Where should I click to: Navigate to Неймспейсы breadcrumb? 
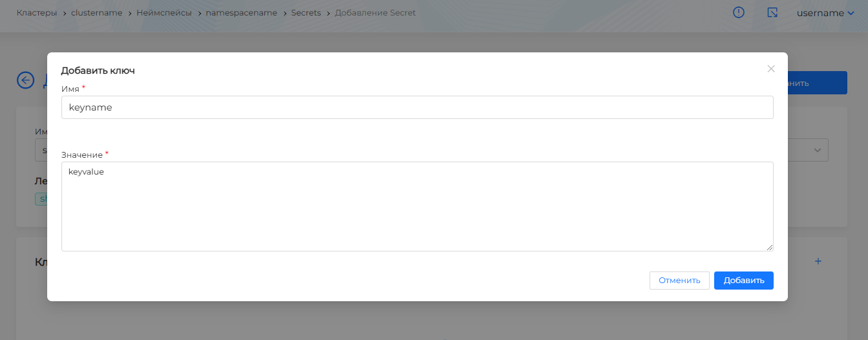[x=164, y=13]
